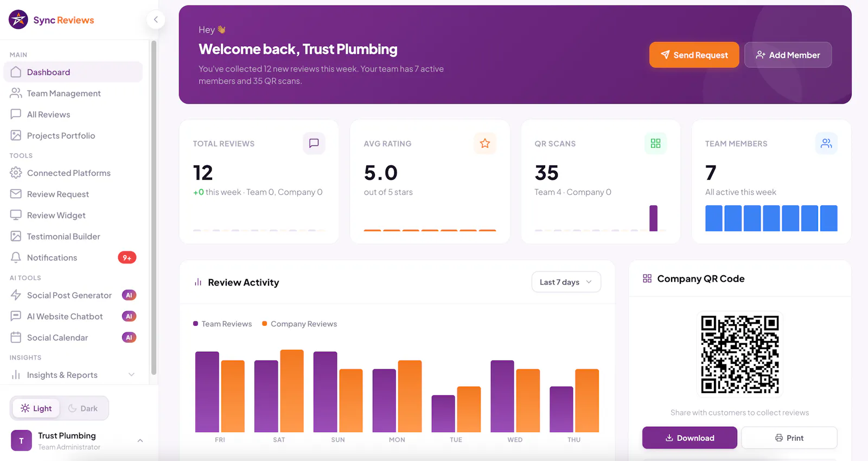Click the WED purple Team Reviews bar

pyautogui.click(x=502, y=396)
